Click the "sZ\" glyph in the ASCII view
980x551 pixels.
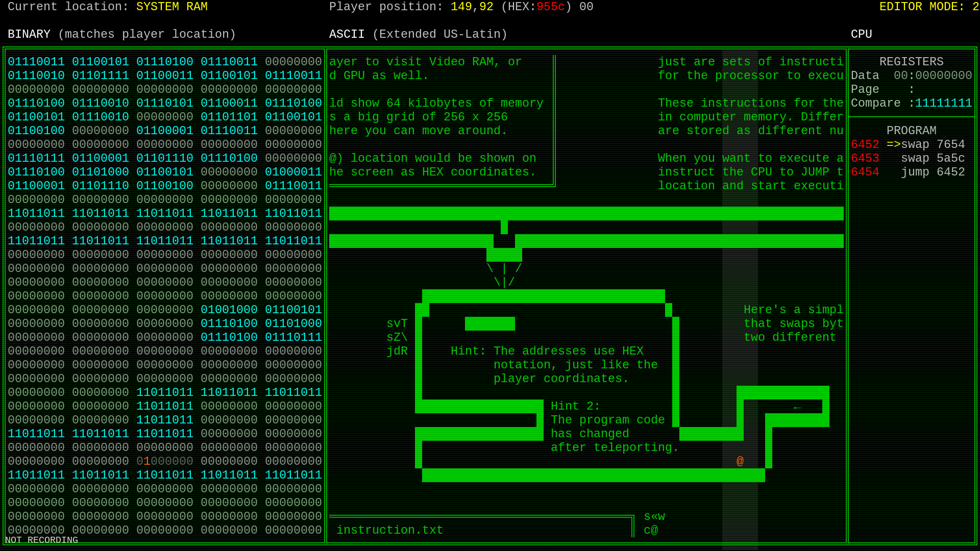[397, 337]
